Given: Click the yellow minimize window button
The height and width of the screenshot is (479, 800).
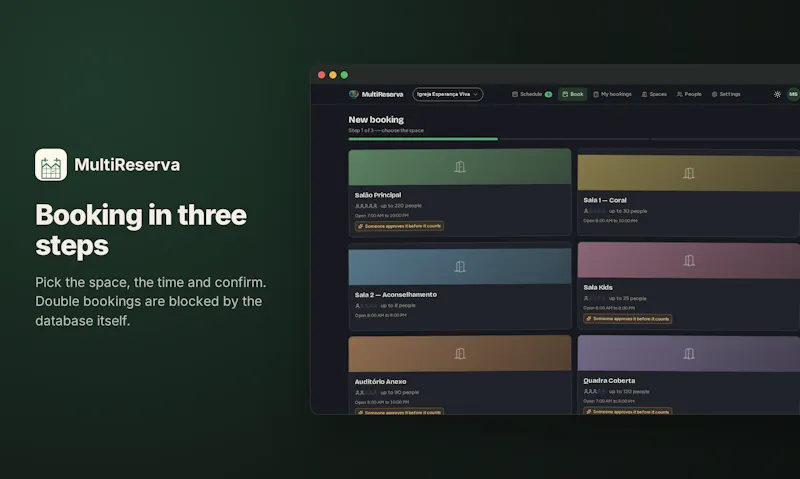Looking at the screenshot, I should pos(333,75).
